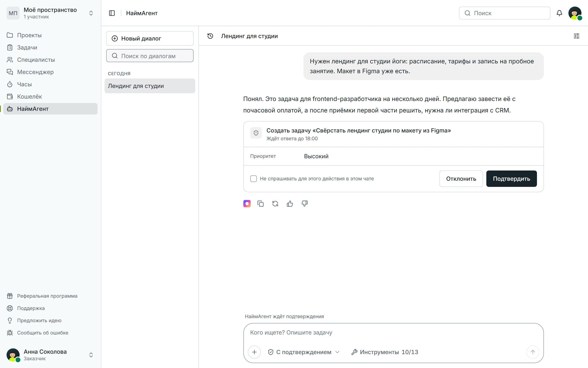This screenshot has width=588, height=368.
Task: Check 'Не спрашивать для этого действия' box
Action: 253,179
